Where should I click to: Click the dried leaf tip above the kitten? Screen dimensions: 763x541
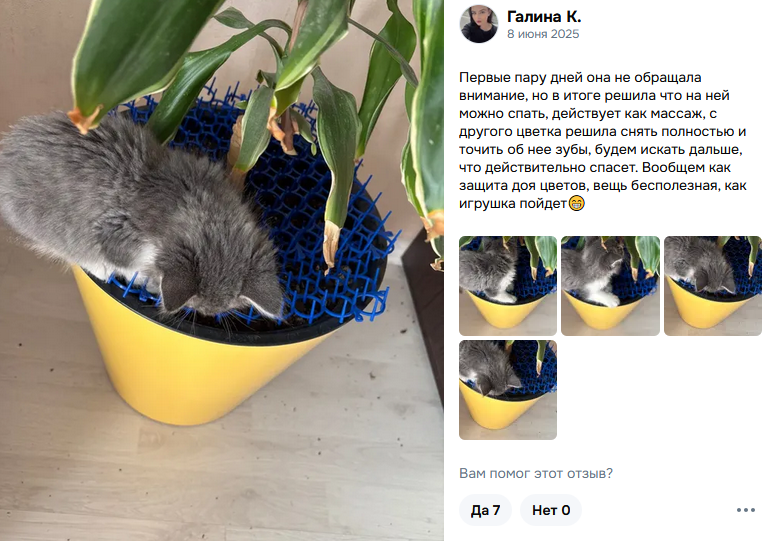click(x=82, y=119)
